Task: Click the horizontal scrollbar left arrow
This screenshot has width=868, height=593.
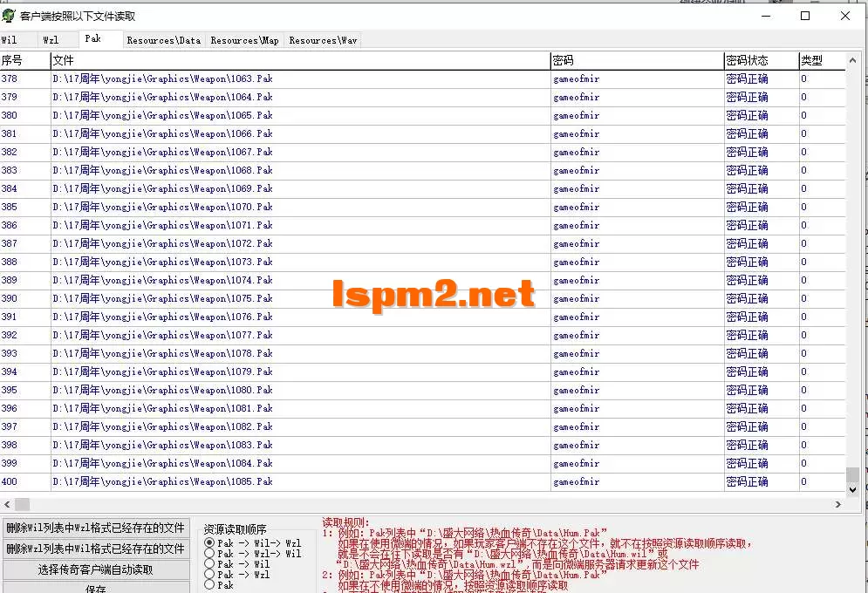Action: coord(7,504)
